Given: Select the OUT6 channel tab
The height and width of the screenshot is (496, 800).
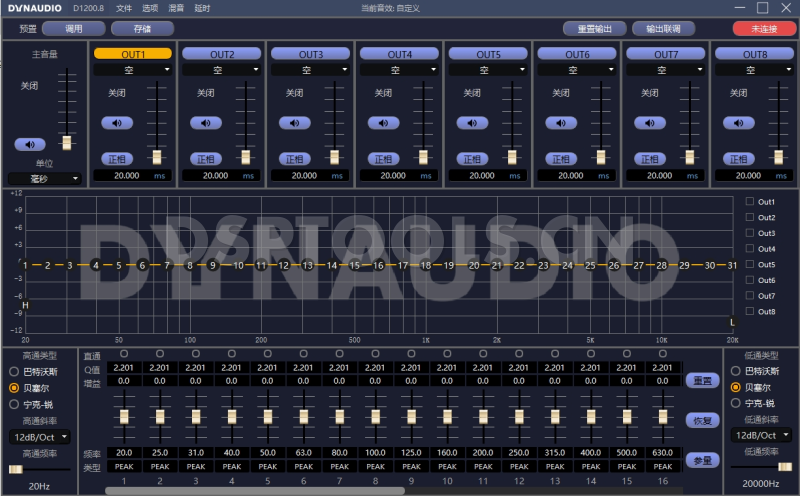Looking at the screenshot, I should (x=577, y=54).
